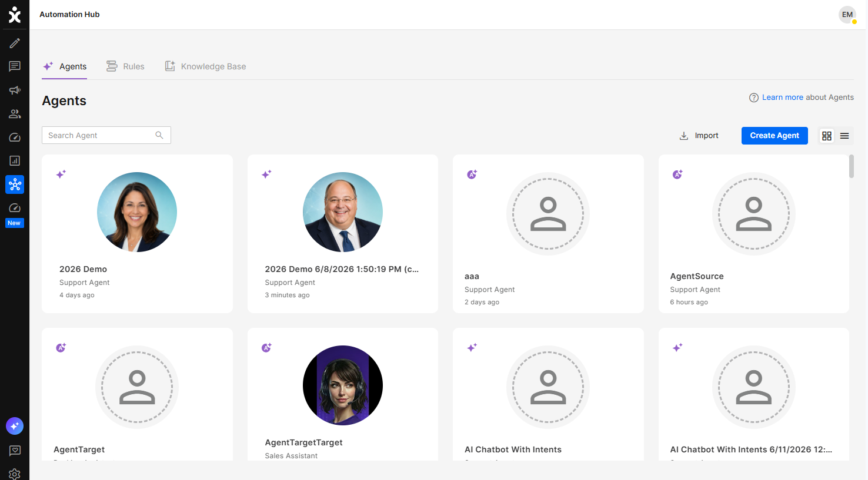Click sparkle icon on 2026 Demo card
The width and height of the screenshot is (868, 480).
tap(61, 174)
